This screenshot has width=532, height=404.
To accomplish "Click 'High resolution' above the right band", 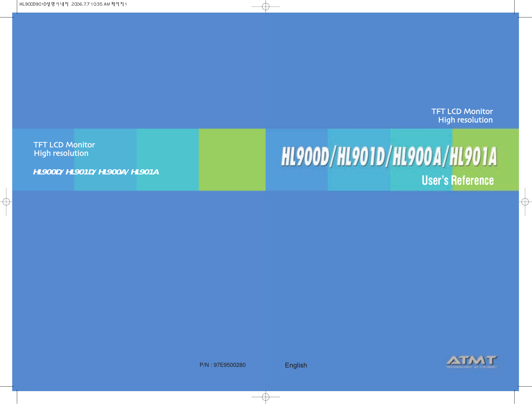I will click(465, 120).
